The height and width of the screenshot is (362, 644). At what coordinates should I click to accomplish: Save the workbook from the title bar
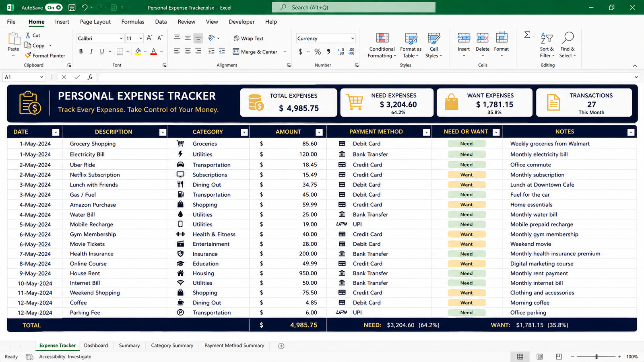pos(72,7)
